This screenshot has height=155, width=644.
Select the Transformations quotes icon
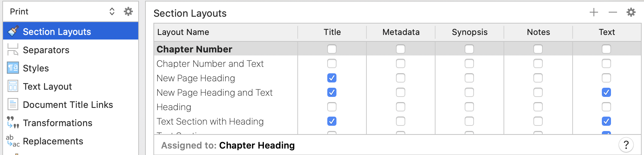pyautogui.click(x=13, y=123)
